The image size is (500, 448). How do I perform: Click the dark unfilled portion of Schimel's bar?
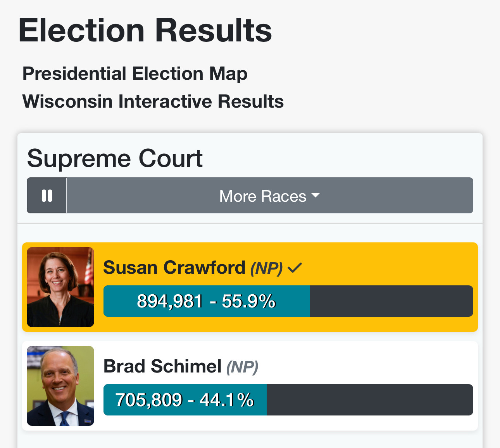click(370, 400)
